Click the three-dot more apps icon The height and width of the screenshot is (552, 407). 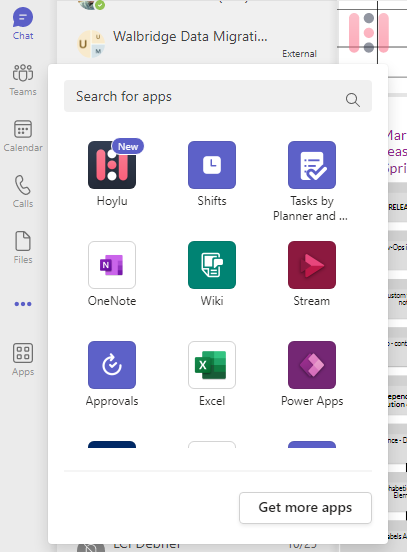[23, 304]
